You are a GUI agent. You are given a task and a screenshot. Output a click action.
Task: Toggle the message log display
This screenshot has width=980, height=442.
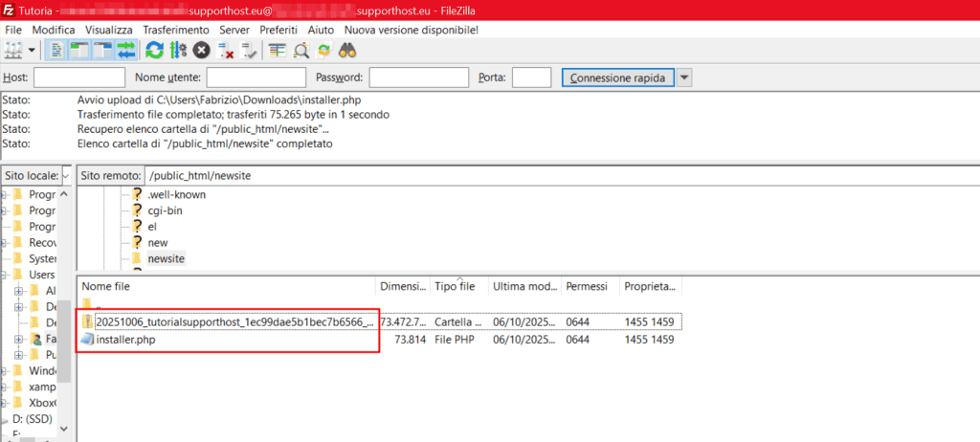(56, 50)
